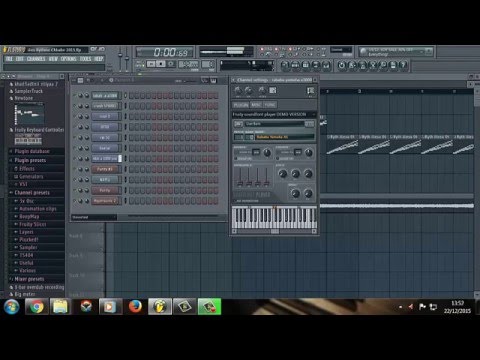The width and height of the screenshot is (480, 360).
Task: Click the Google Chrome taskbar icon
Action: click(37, 307)
